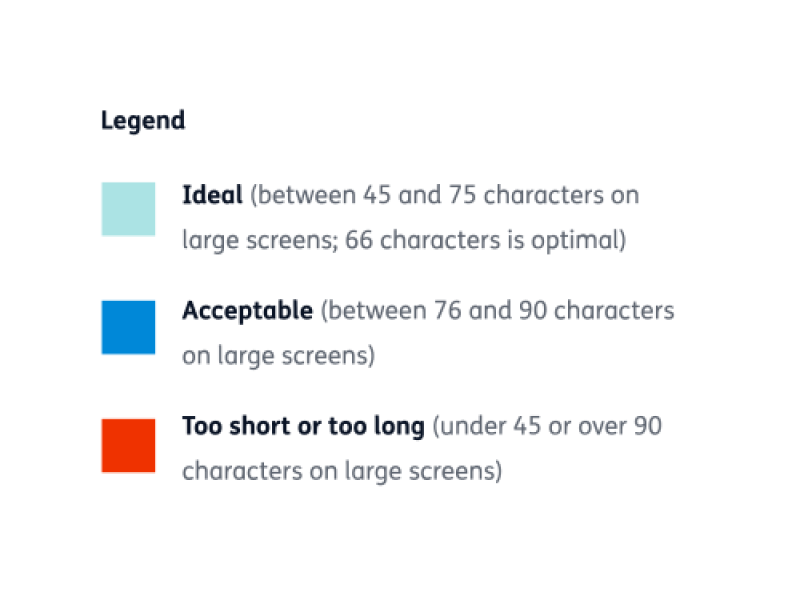
Task: Click the bold "Ideal" label
Action: [212, 195]
